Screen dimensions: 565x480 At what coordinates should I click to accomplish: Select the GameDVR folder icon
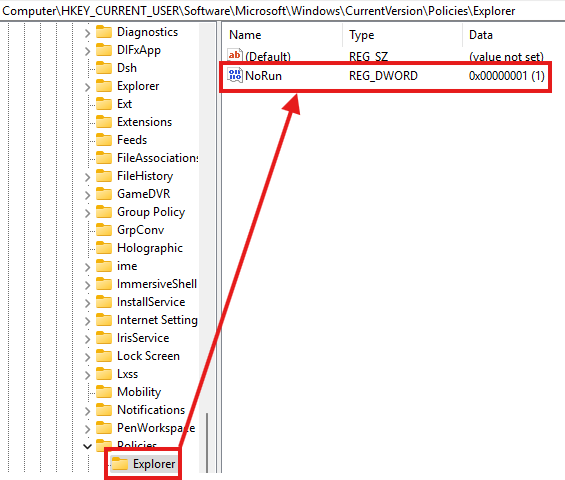(104, 194)
